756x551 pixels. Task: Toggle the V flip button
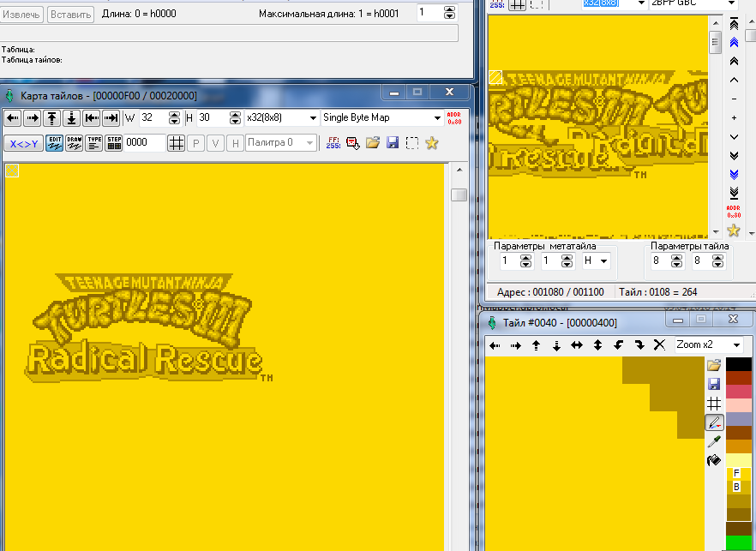click(x=215, y=144)
